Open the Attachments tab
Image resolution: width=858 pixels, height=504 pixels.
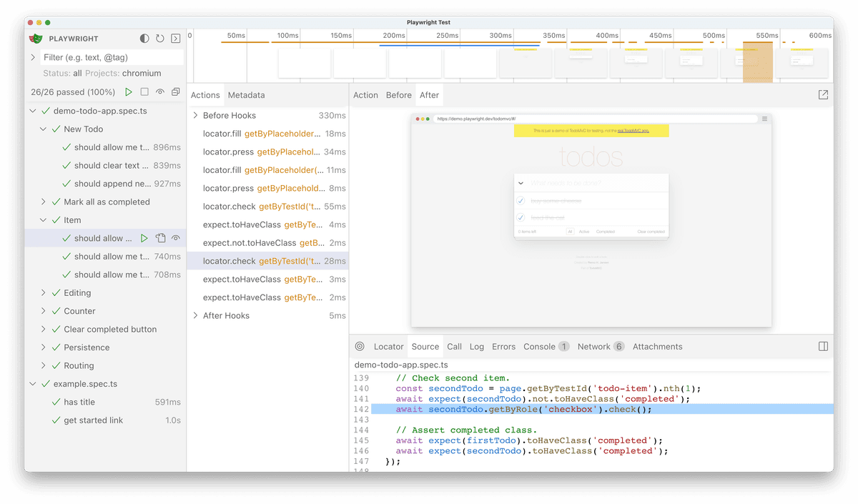[658, 347]
